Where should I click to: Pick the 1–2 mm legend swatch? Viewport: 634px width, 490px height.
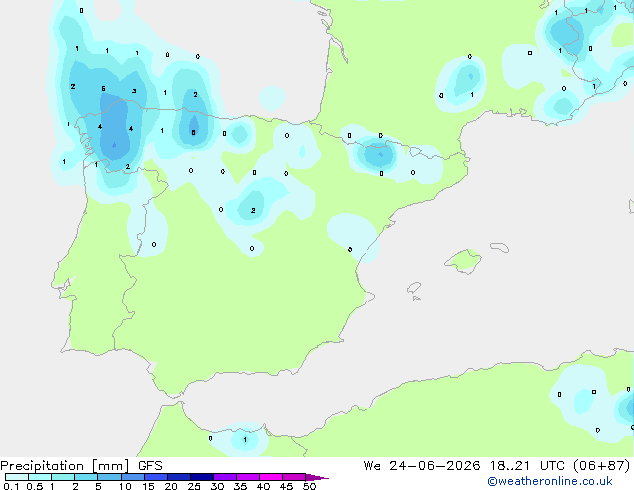63,477
